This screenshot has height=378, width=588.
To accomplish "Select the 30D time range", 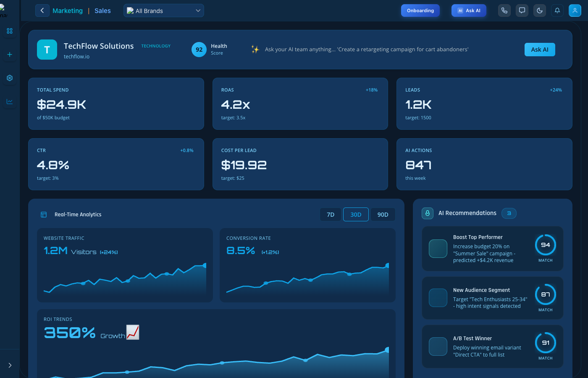I will [x=356, y=214].
